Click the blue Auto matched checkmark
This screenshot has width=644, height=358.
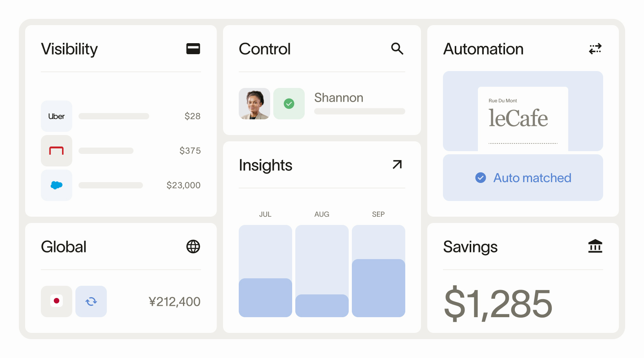(x=481, y=178)
